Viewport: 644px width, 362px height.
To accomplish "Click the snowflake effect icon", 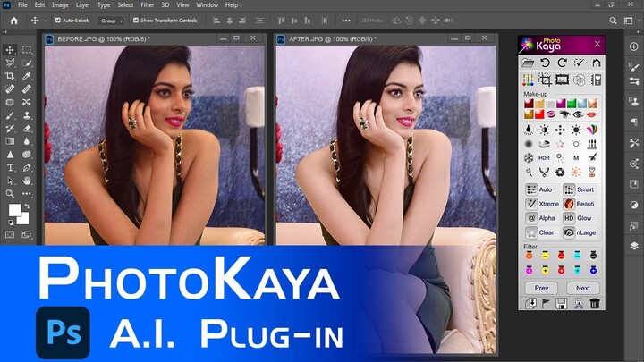I will pyautogui.click(x=529, y=158).
